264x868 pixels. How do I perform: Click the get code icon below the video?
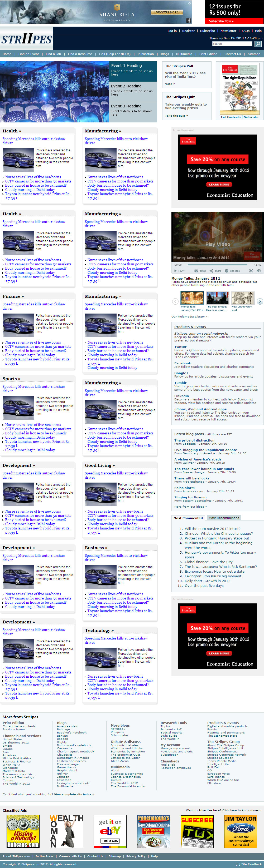pyautogui.click(x=227, y=271)
